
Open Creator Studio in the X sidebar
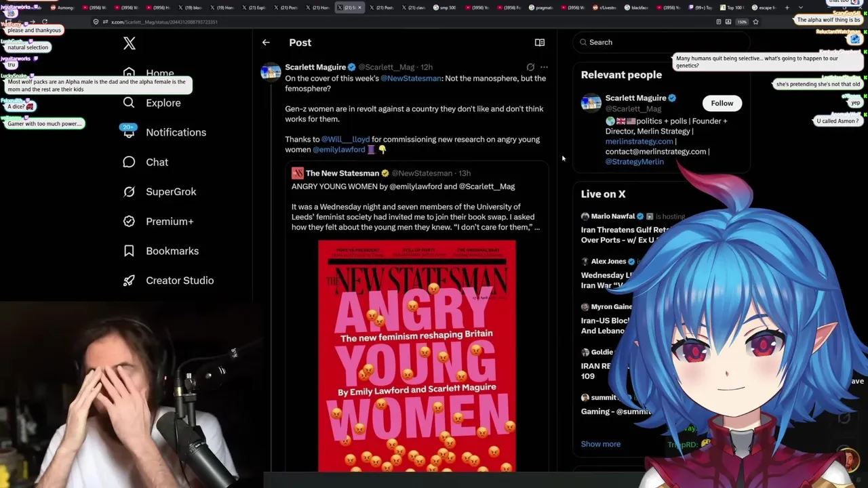coord(180,281)
